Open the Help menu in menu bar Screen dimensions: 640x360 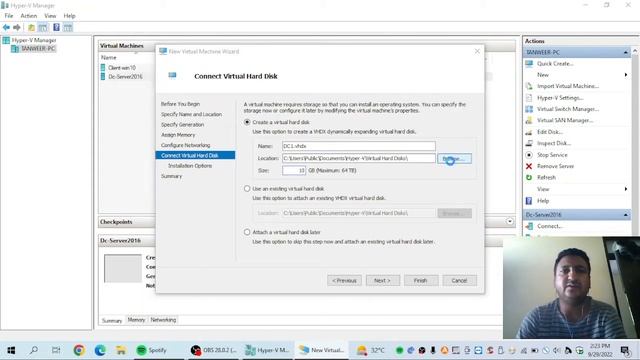[x=69, y=16]
